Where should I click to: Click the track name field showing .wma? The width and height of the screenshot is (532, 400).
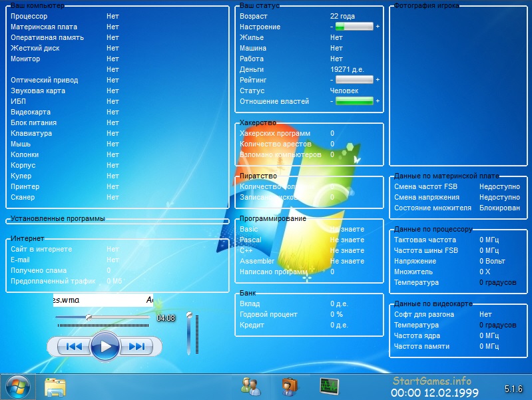[x=103, y=300]
